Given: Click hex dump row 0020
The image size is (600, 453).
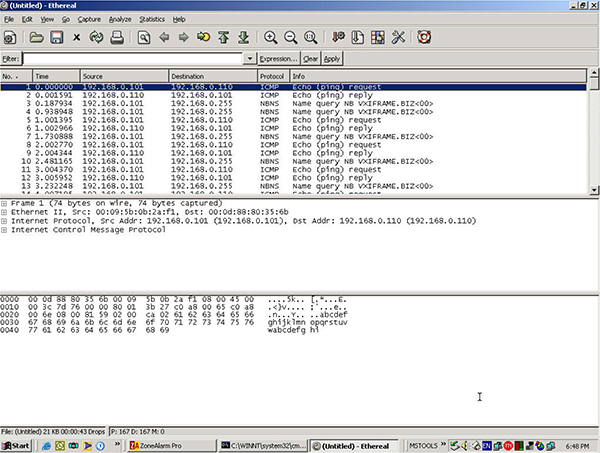Looking at the screenshot, I should click(174, 314).
